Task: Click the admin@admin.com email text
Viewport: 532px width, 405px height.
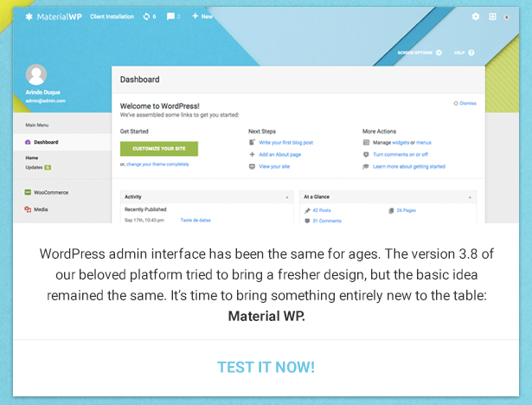Action: coord(46,101)
